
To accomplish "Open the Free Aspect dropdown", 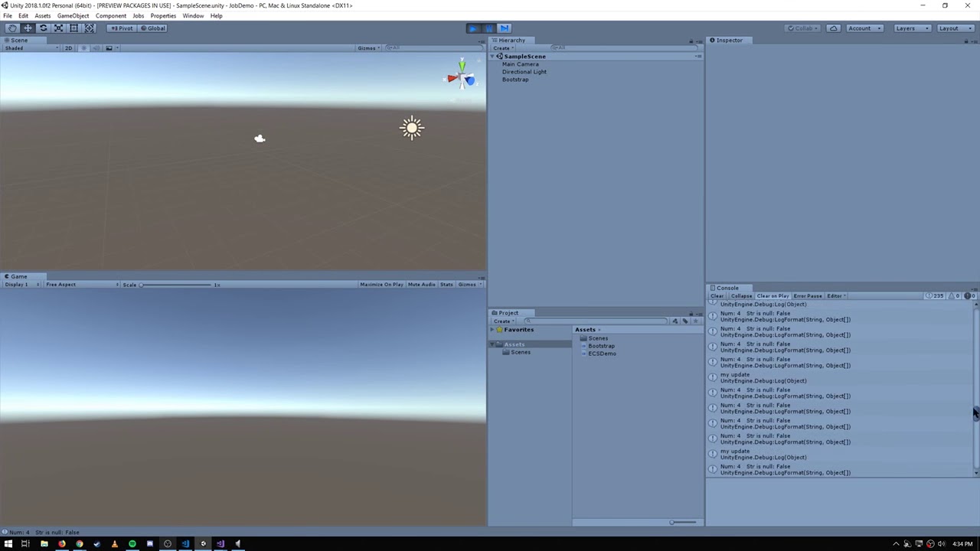I will pos(82,285).
